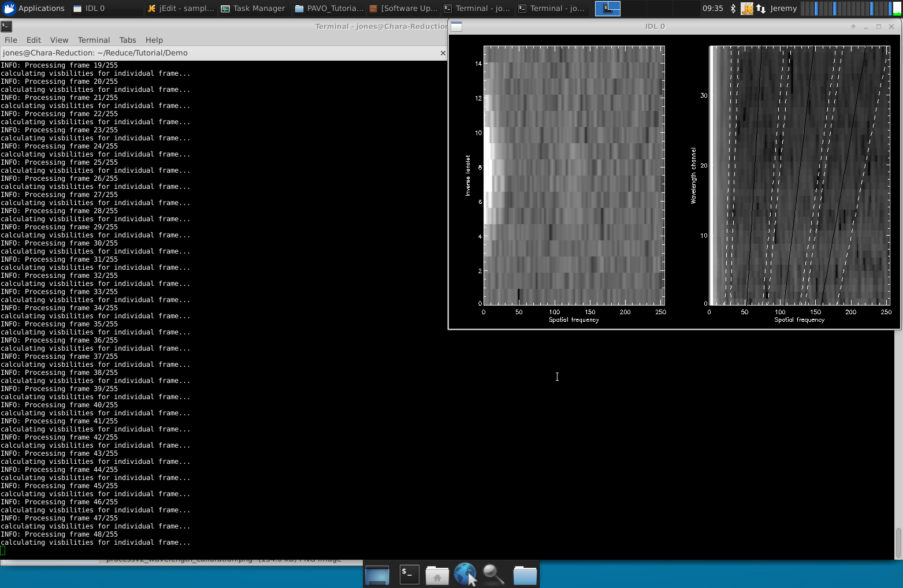Activate the highlighted blue terminal taskbar icon
This screenshot has height=588, width=903.
[x=608, y=8]
